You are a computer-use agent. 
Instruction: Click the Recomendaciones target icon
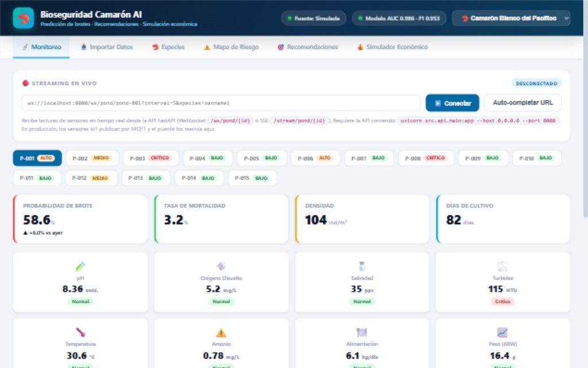click(280, 47)
